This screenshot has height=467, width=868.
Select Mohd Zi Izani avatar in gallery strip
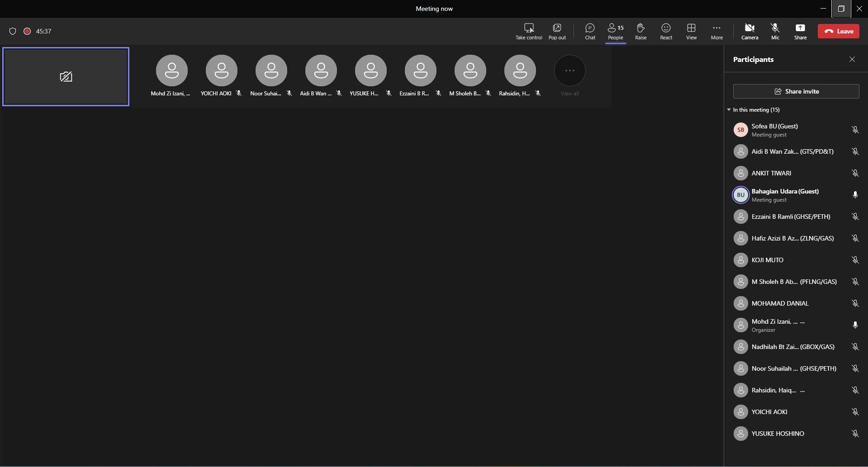pyautogui.click(x=172, y=71)
